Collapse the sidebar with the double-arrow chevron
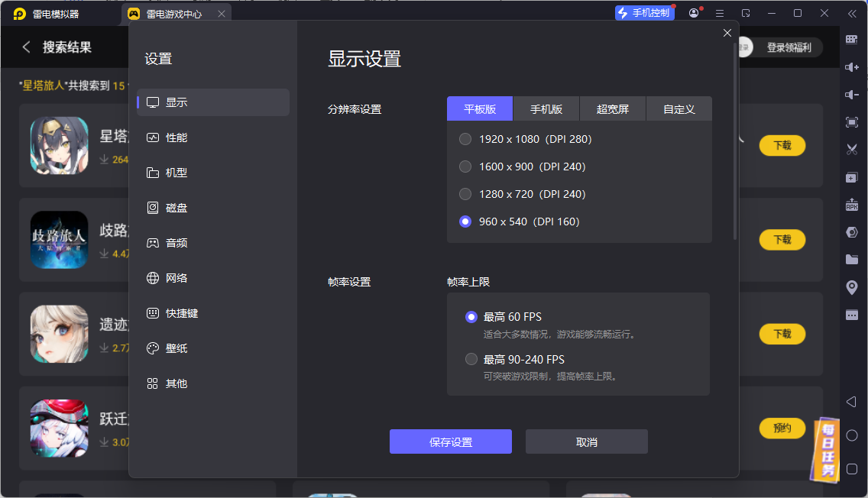This screenshot has width=868, height=498. tap(853, 14)
